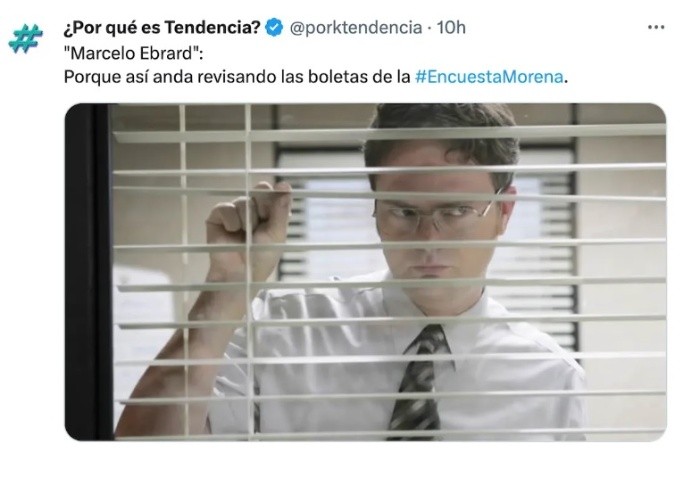Screen dimensions: 700x485
Task: Click the blue verified badge icon
Action: pos(274,28)
